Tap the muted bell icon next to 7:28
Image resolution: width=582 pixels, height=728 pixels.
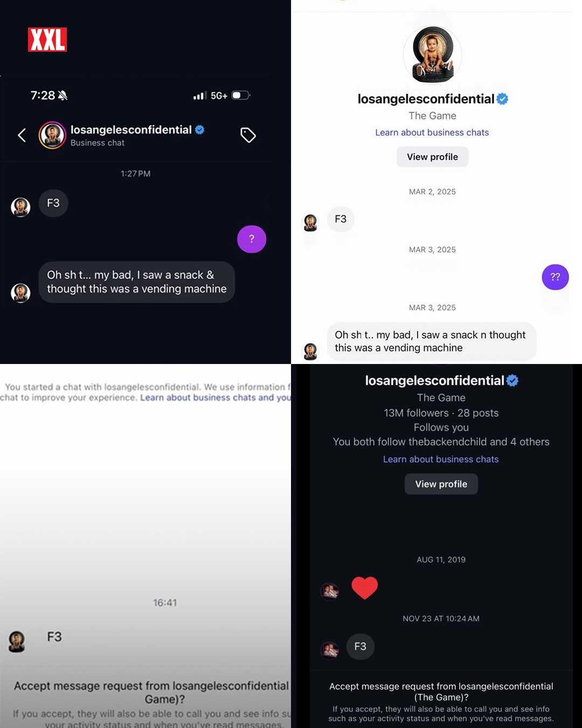coord(63,95)
